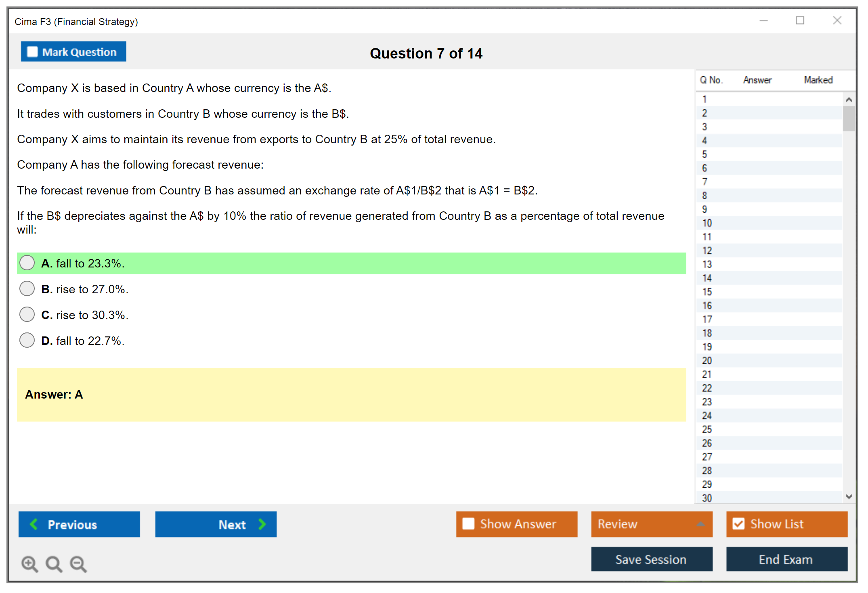868x593 pixels.
Task: Click the green right arrow on Next
Action: click(262, 524)
